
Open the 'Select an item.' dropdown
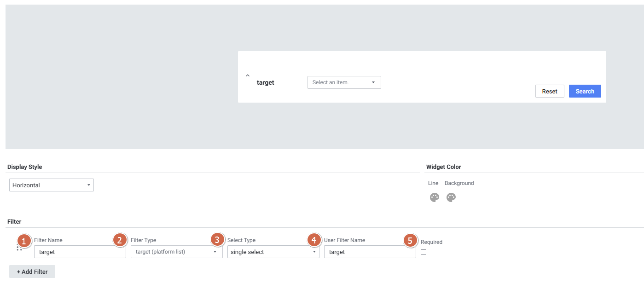tap(344, 82)
